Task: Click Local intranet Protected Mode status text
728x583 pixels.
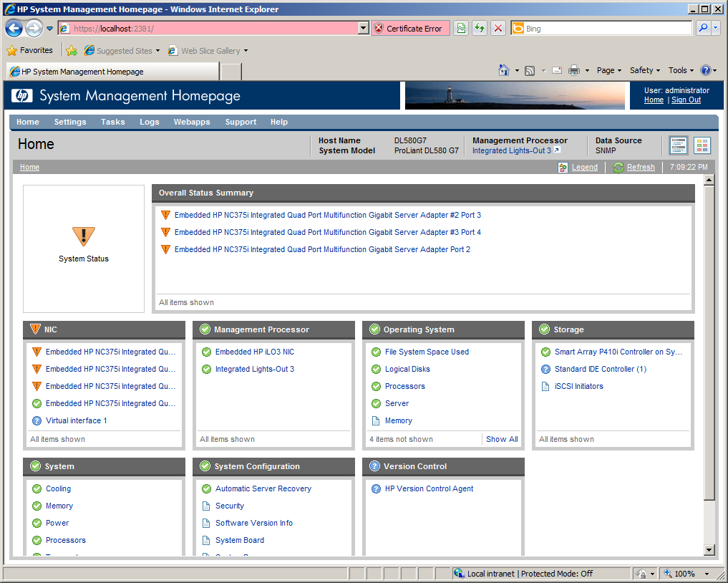Action: (x=530, y=574)
